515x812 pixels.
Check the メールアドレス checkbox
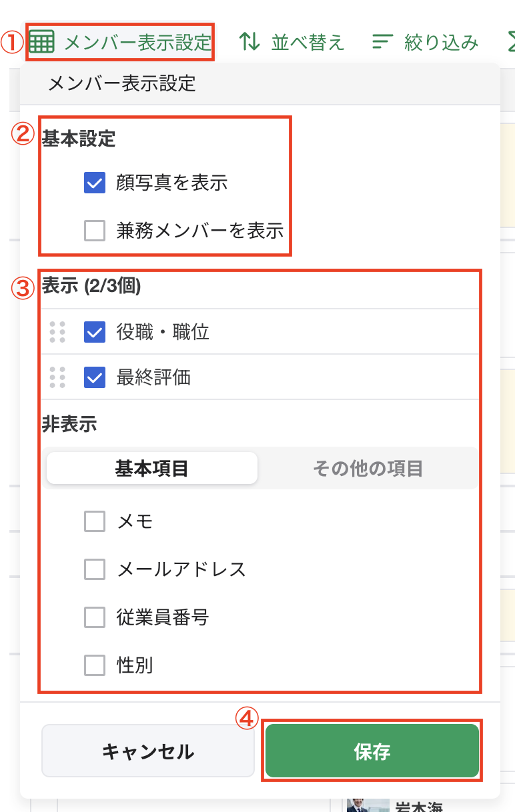pos(95,569)
